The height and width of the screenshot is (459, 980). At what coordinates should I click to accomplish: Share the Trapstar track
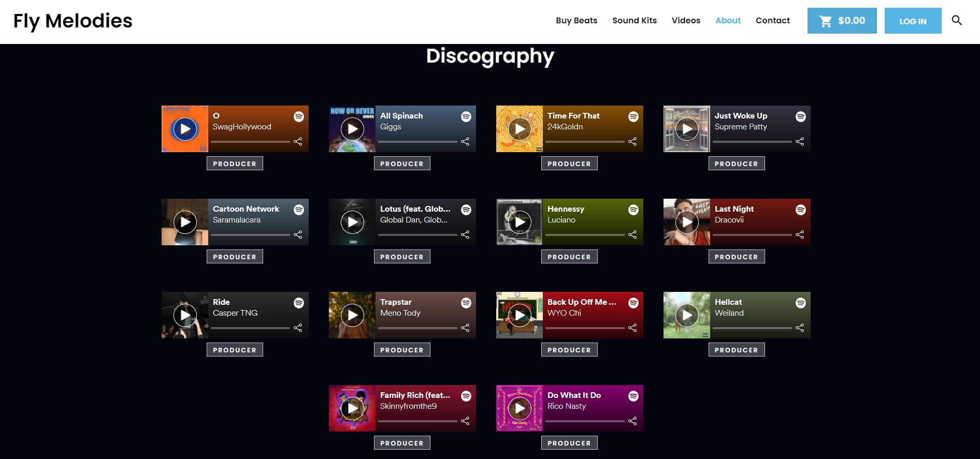465,328
